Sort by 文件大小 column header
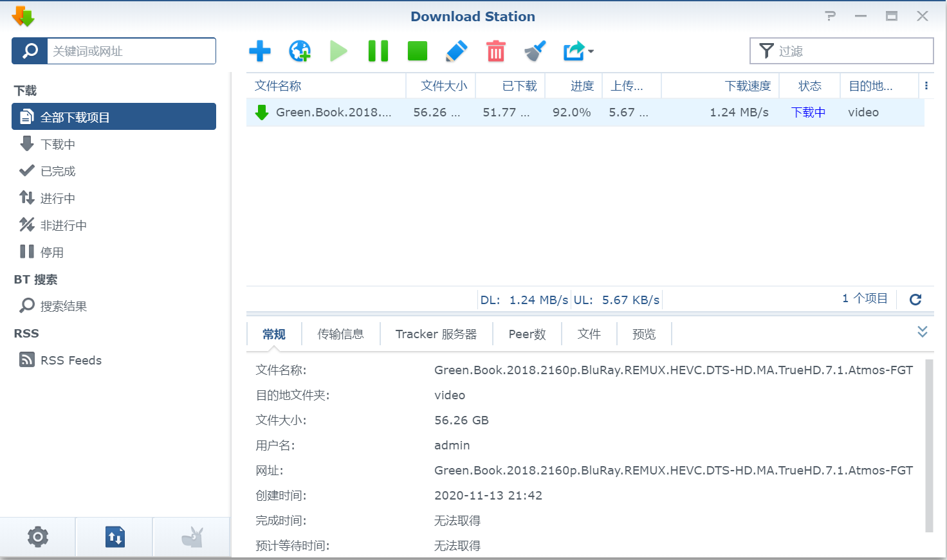Viewport: 947px width, 560px height. tap(441, 86)
